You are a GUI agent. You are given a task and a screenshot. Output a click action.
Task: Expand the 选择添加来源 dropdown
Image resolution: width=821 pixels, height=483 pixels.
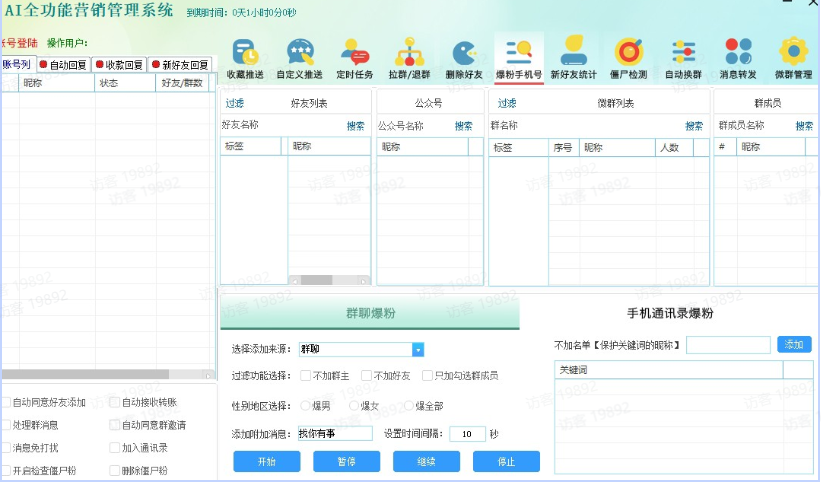[x=418, y=349]
